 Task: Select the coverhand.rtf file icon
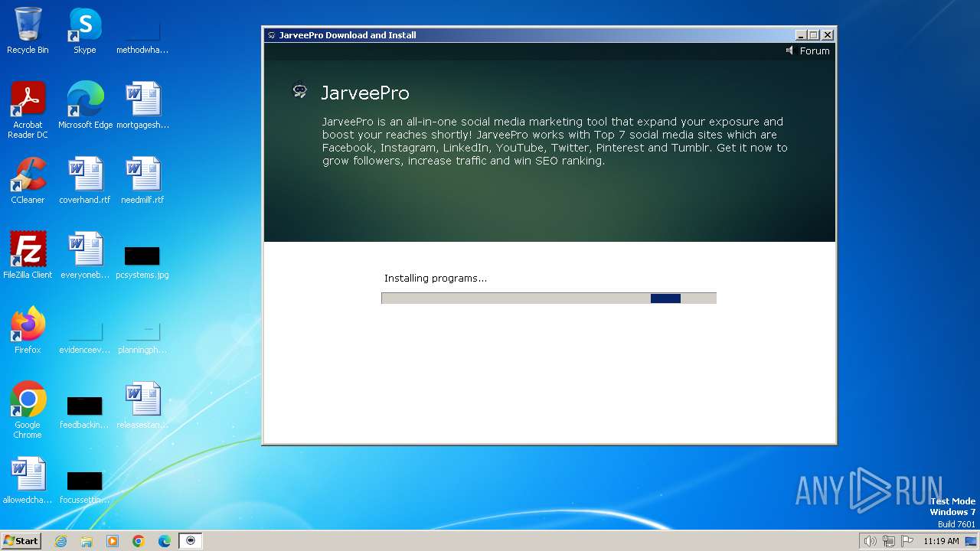pos(85,181)
